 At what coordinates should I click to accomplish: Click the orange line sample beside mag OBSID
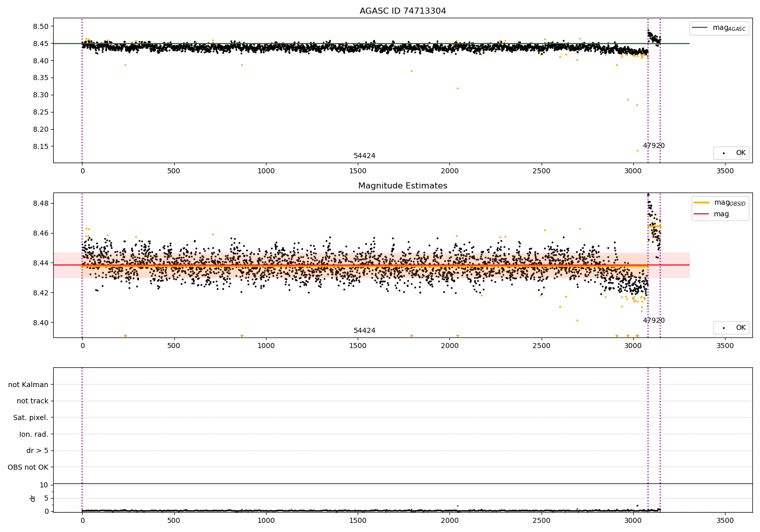tap(702, 203)
